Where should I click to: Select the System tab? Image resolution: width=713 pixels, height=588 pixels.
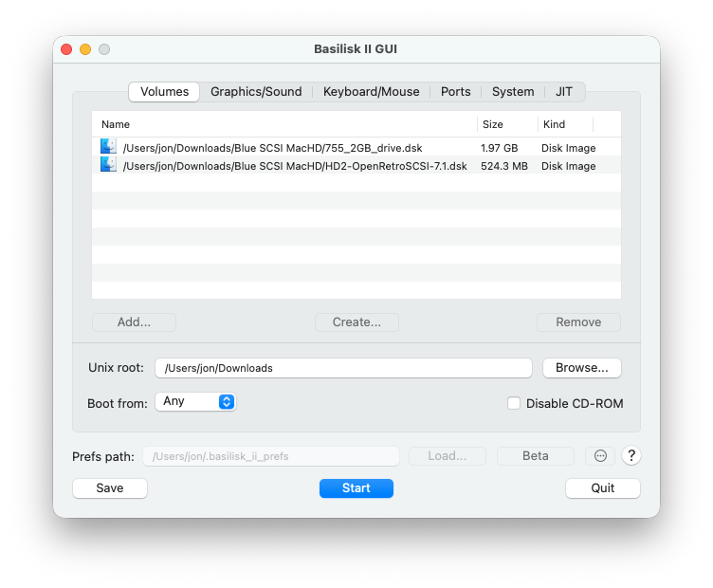[513, 92]
